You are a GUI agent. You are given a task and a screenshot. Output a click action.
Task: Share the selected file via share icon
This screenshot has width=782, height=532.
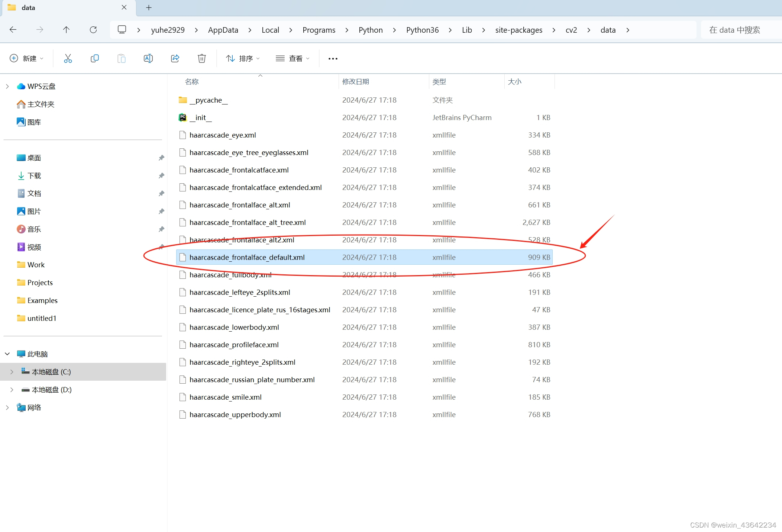pyautogui.click(x=175, y=58)
